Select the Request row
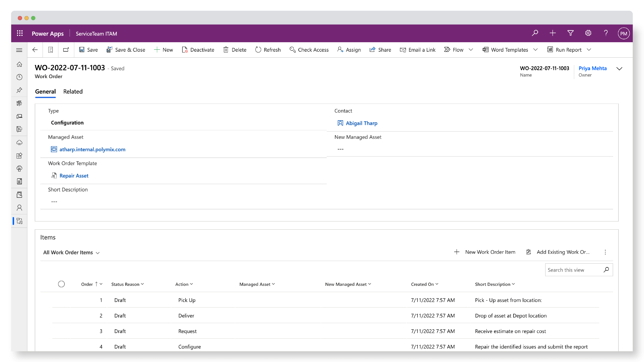Viewport: 644px width, 362px height. coord(326,331)
